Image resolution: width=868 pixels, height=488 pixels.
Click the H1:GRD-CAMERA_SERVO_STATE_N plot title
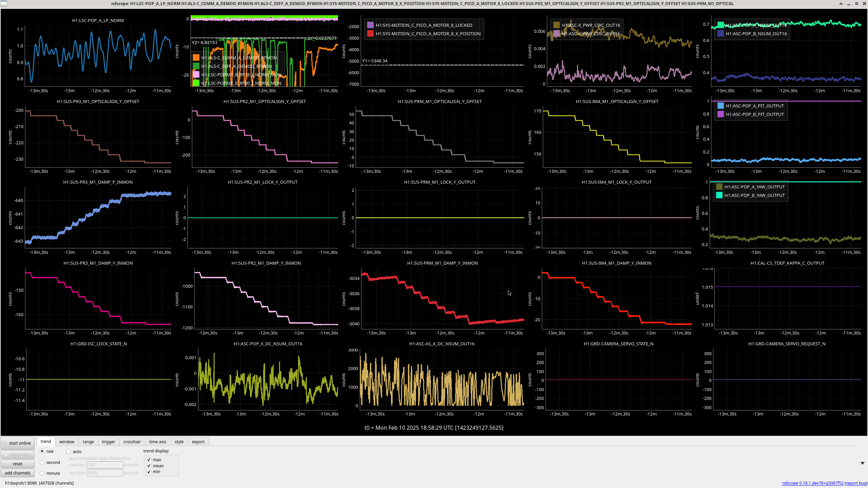point(618,344)
